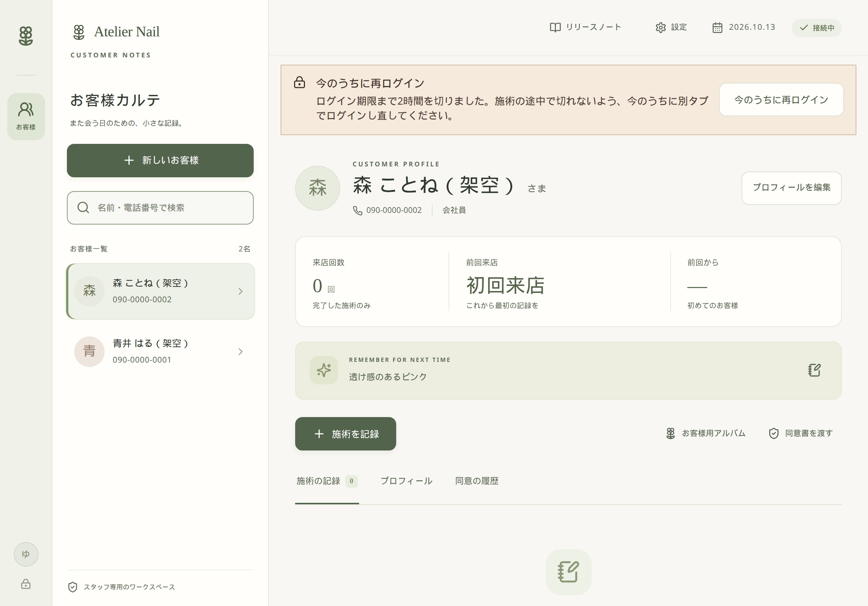Click the Atelier Nail flower logo
The height and width of the screenshot is (606, 868).
[79, 32]
